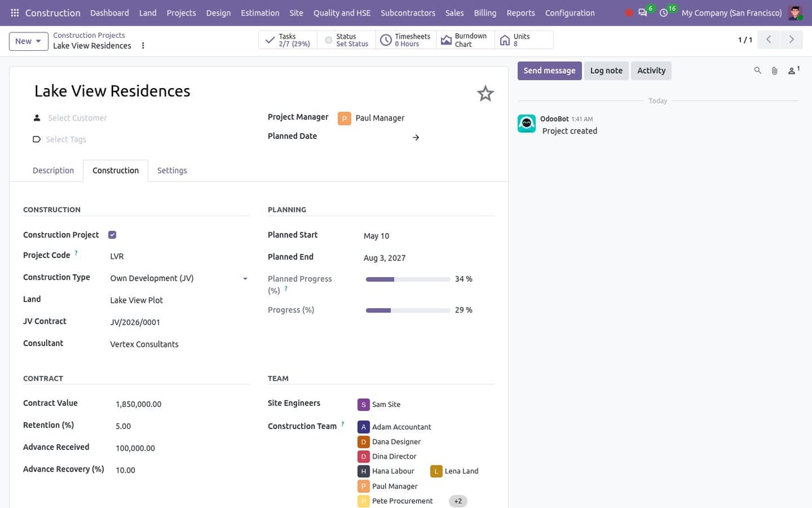Click the Construction Team help question mark
The height and width of the screenshot is (508, 812).
click(342, 424)
